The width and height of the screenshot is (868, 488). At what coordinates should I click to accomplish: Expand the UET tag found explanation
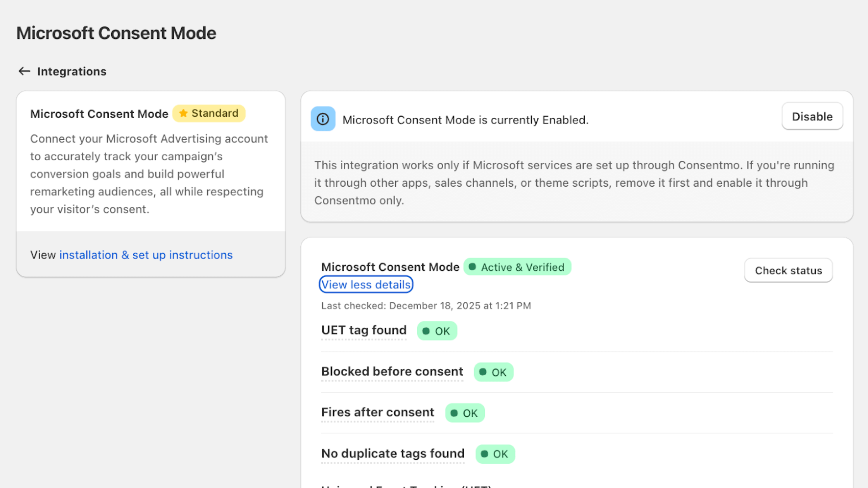(363, 330)
